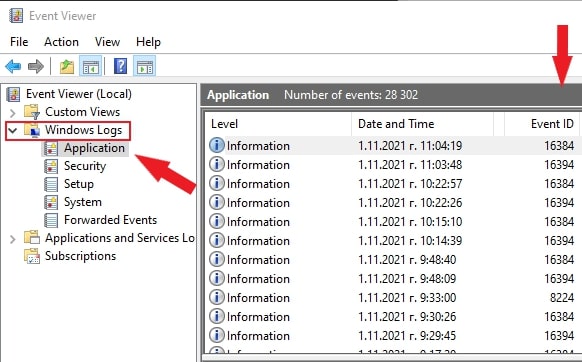Expand the Custom Views node
The image size is (582, 362).
point(13,112)
